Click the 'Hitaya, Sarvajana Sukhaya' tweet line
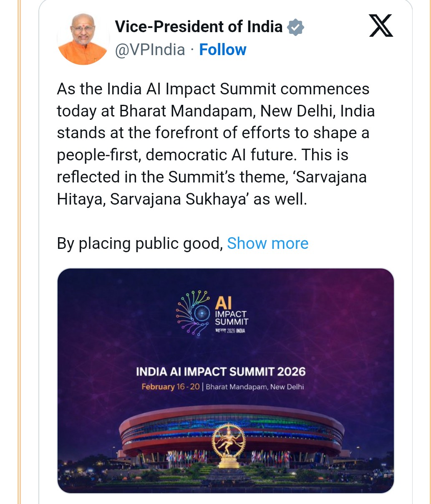Viewport: 431px width, 504px height. [x=182, y=199]
